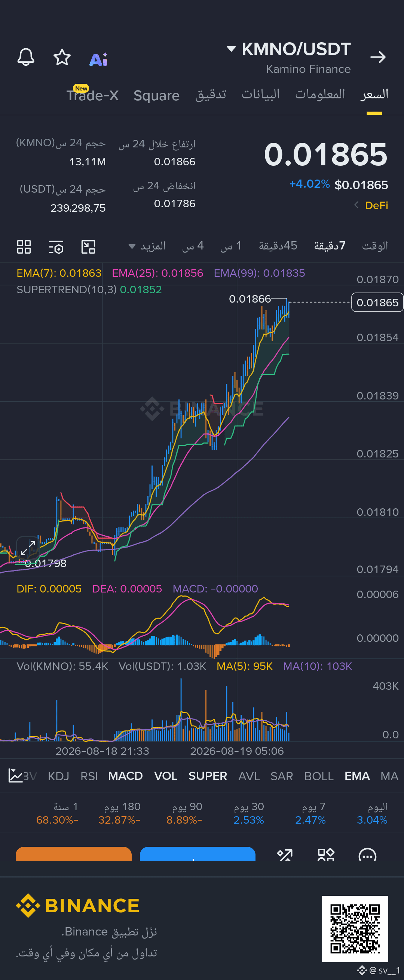The image size is (404, 980).
Task: Open chart indicator settings icon
Action: pos(56,247)
